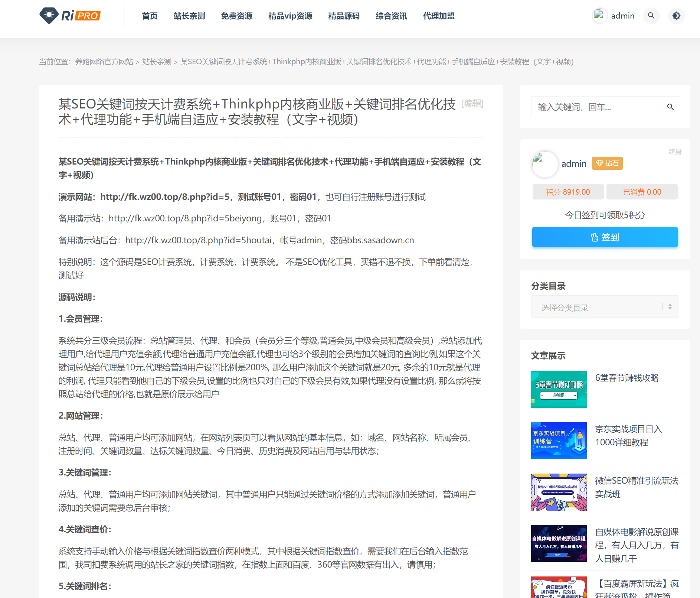Viewport: 700px width, 598px height.
Task: Click 养路网络官方网站 in the breadcrumb
Action: pos(104,62)
